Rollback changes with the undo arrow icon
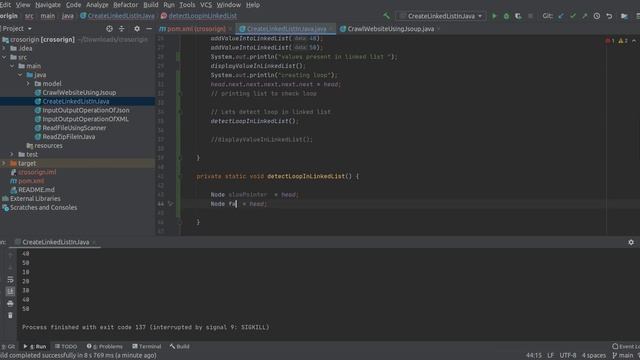 [x=609, y=16]
